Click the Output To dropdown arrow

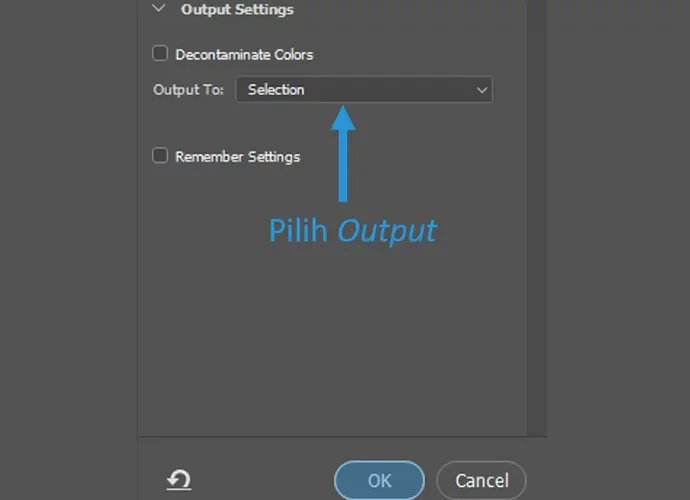coord(482,90)
